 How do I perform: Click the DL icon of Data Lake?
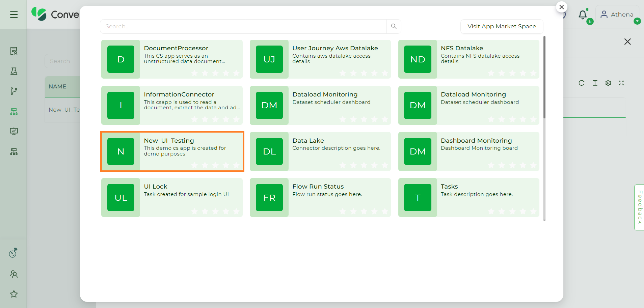(x=269, y=151)
